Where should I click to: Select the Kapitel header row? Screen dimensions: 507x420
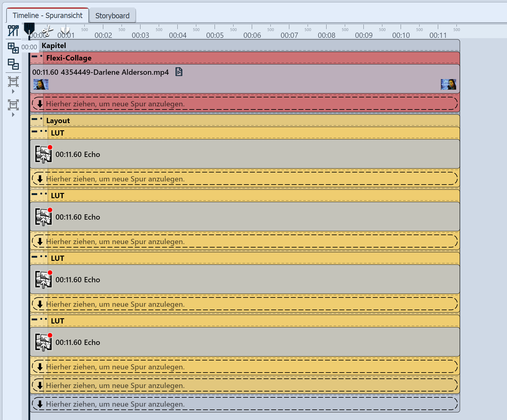245,46
